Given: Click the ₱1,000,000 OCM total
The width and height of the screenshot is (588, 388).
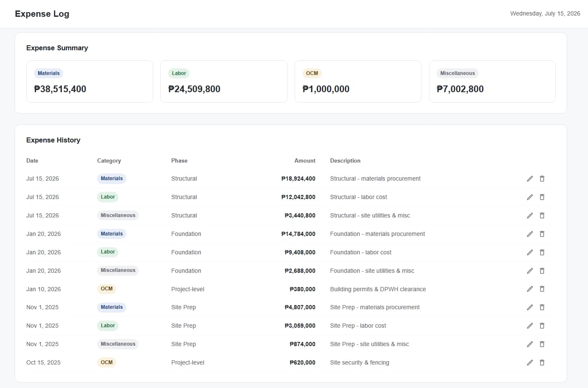Looking at the screenshot, I should tap(326, 89).
